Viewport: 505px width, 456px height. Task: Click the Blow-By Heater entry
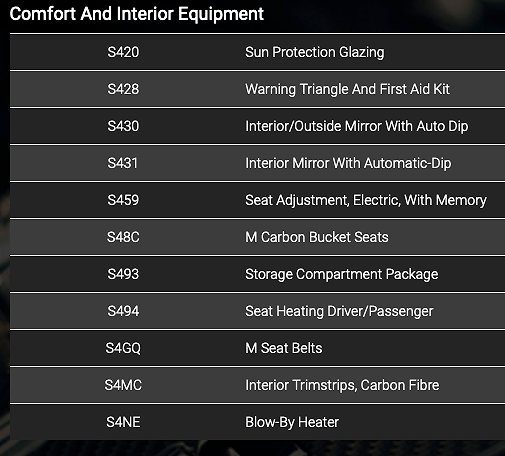[292, 422]
